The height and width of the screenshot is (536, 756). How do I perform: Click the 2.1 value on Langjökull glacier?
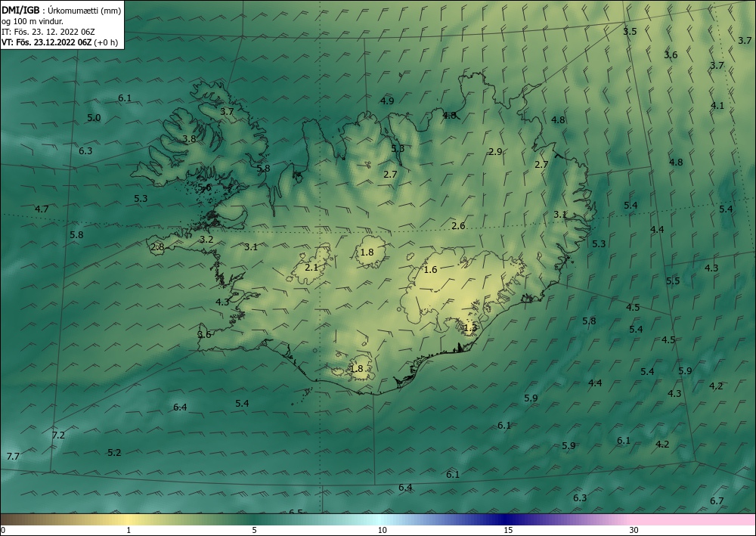tap(312, 267)
